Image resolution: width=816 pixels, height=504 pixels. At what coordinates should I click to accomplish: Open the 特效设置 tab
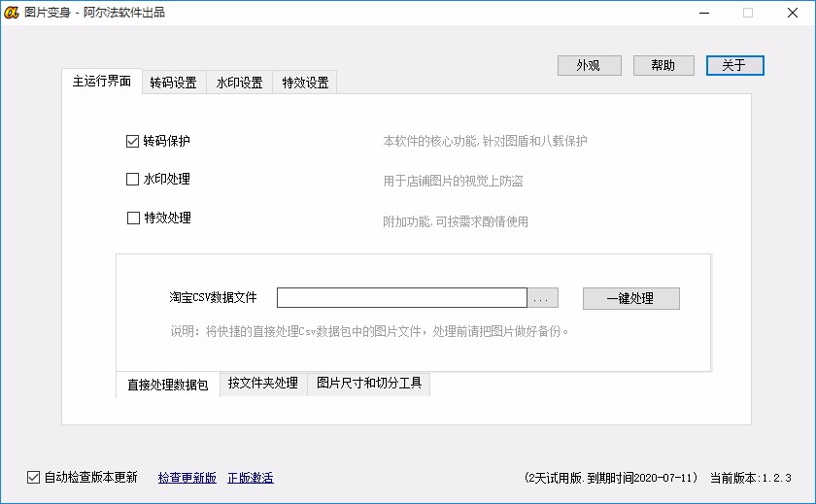pos(305,83)
